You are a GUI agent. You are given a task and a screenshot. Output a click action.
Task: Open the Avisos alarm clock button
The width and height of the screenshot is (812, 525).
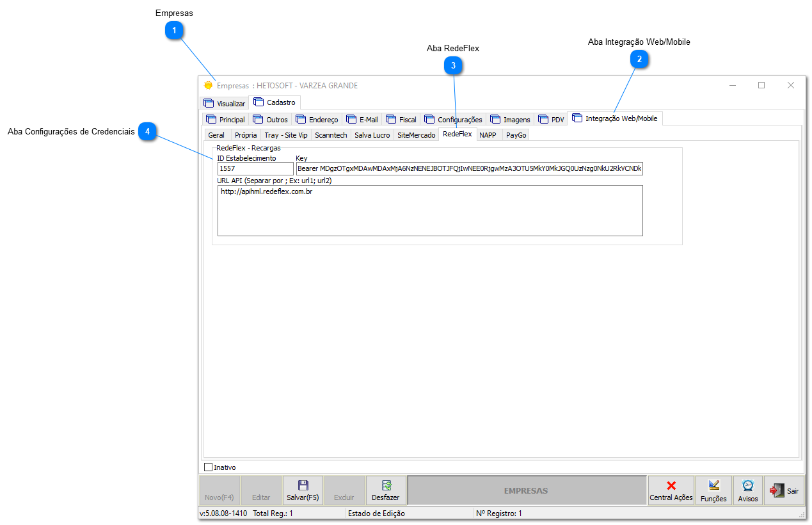click(x=747, y=490)
